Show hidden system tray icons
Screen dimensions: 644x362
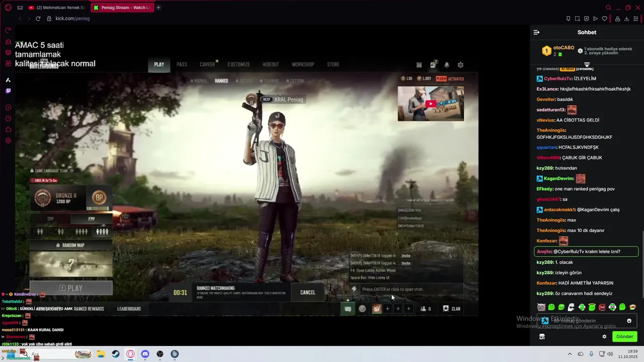pyautogui.click(x=570, y=354)
